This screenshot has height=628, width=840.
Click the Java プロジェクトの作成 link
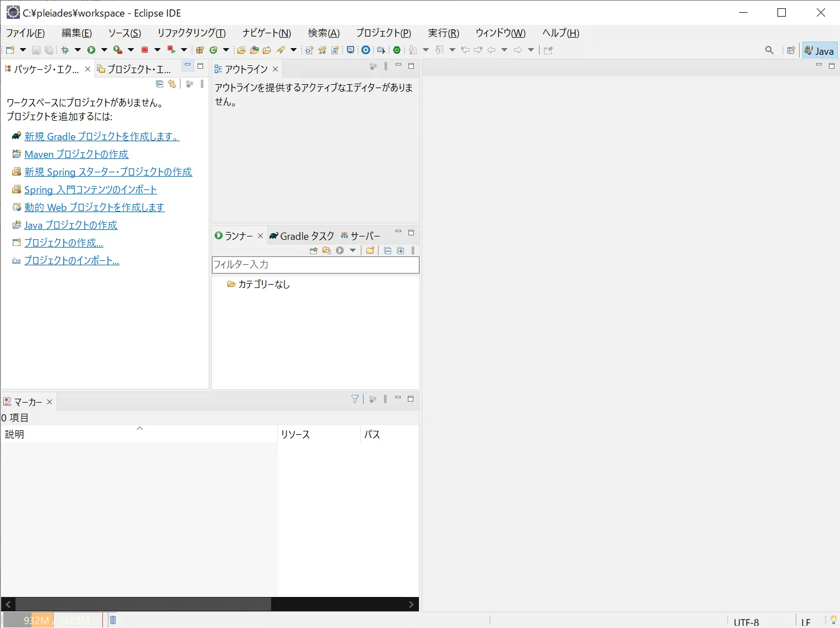tap(71, 225)
